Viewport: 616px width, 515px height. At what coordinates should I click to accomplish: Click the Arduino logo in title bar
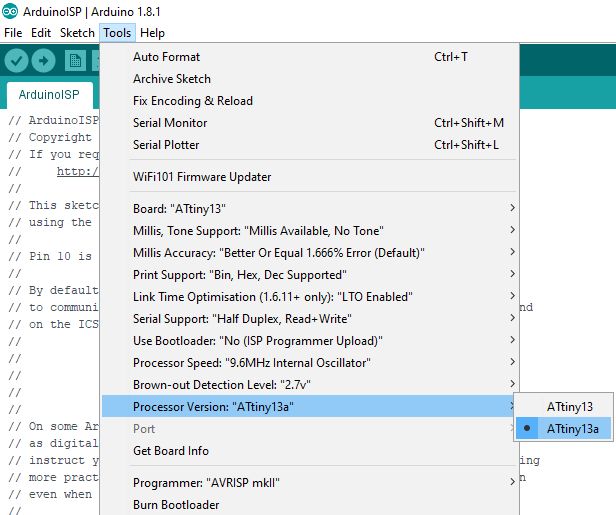tap(10, 11)
